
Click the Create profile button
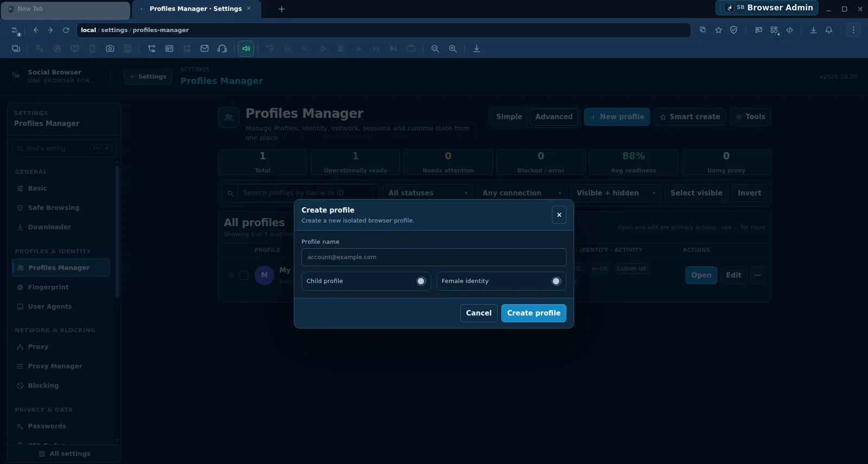click(533, 313)
